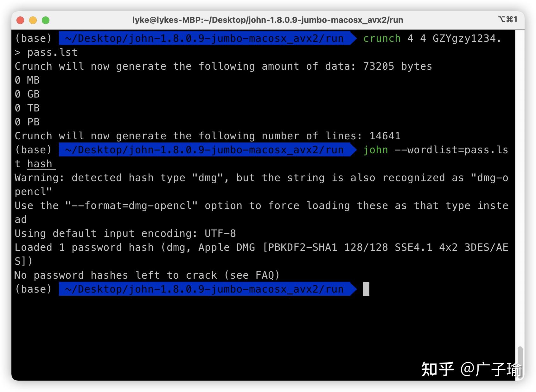Click the red close window button
536x392 pixels.
[20, 20]
